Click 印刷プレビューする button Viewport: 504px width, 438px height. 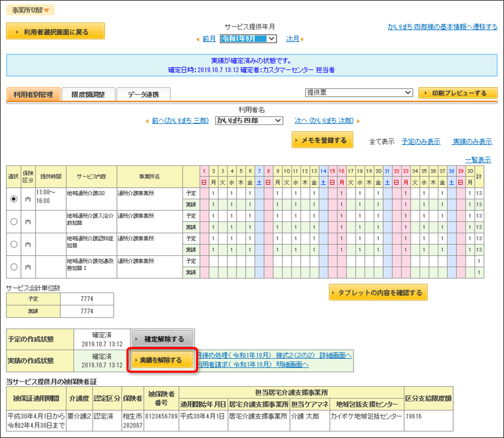tap(458, 93)
